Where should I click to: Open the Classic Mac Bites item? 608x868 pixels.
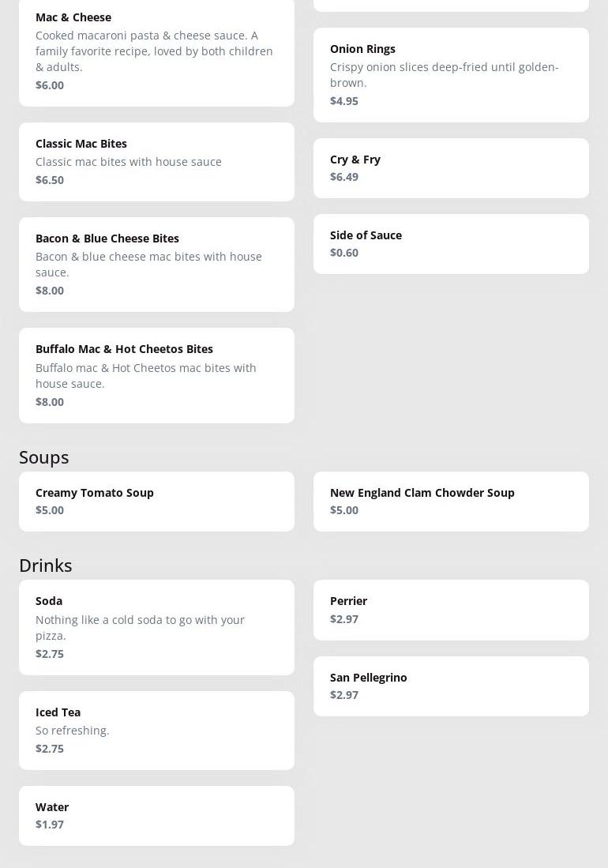156,161
